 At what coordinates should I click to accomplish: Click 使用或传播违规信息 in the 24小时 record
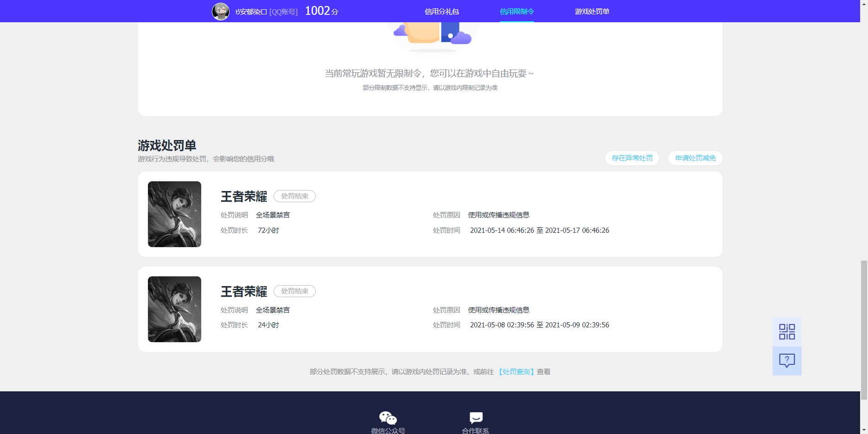tap(499, 310)
